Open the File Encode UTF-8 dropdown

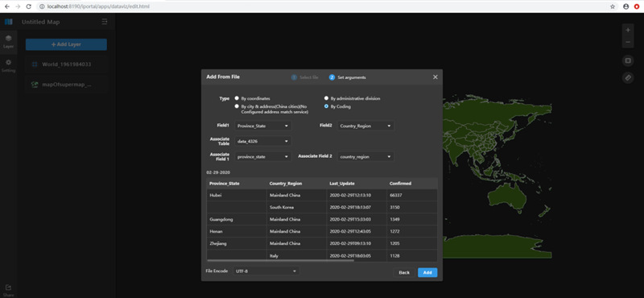point(266,271)
